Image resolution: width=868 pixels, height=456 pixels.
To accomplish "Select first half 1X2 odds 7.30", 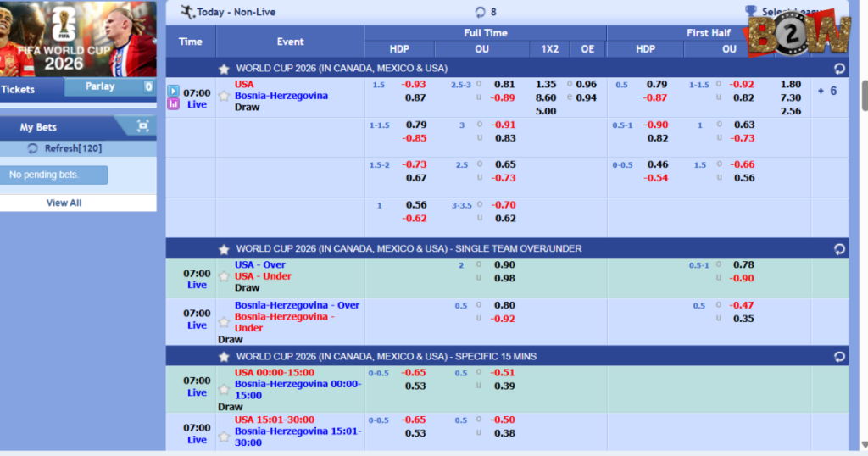I will (791, 98).
